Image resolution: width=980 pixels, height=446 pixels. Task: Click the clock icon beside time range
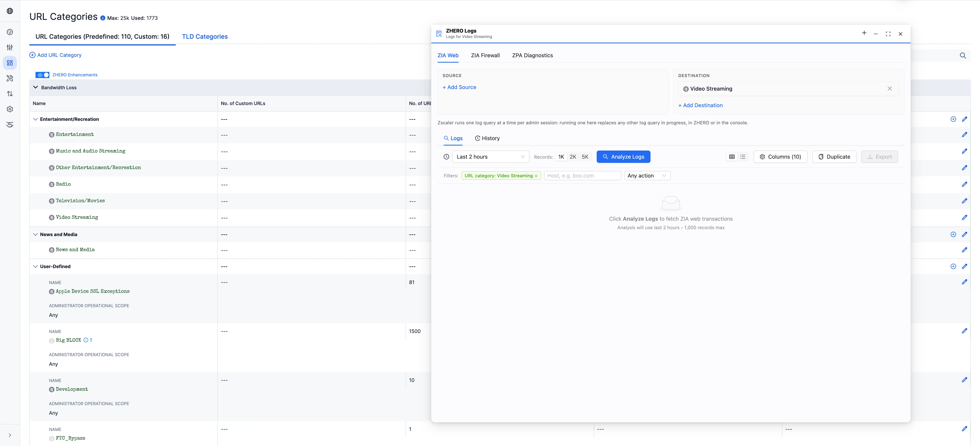446,157
